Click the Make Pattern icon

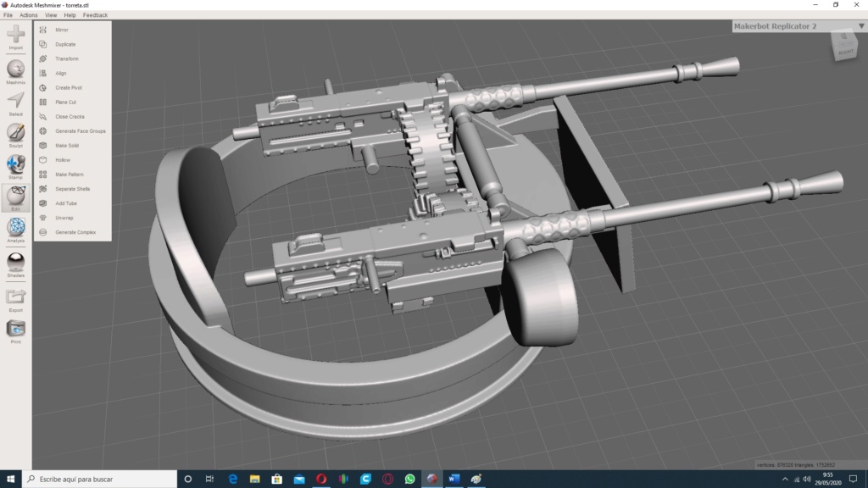pyautogui.click(x=43, y=175)
